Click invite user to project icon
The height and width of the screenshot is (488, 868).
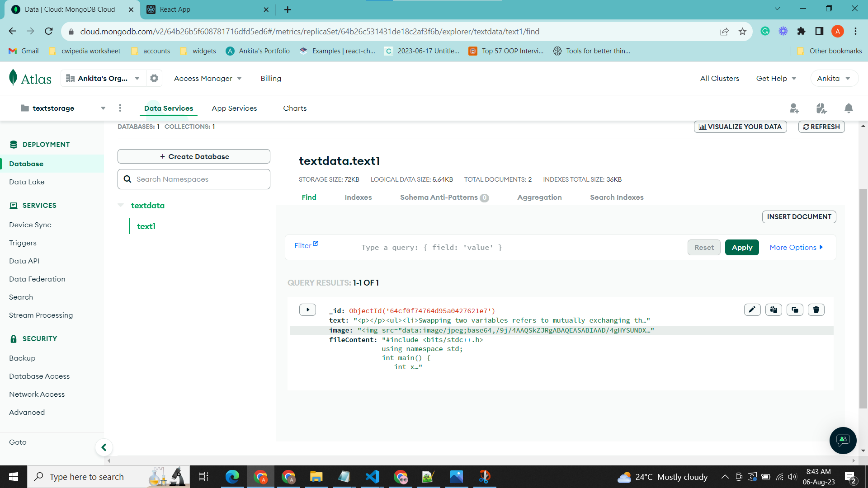(x=794, y=108)
